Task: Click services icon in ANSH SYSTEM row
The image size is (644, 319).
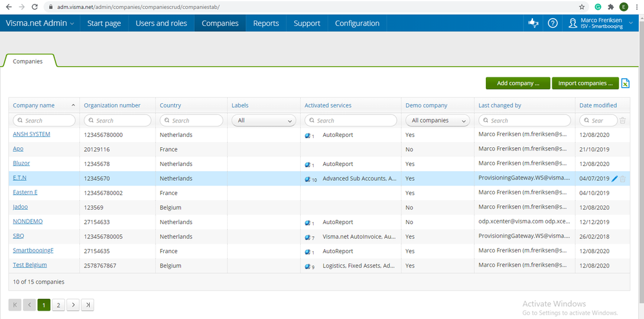Action: point(308,135)
